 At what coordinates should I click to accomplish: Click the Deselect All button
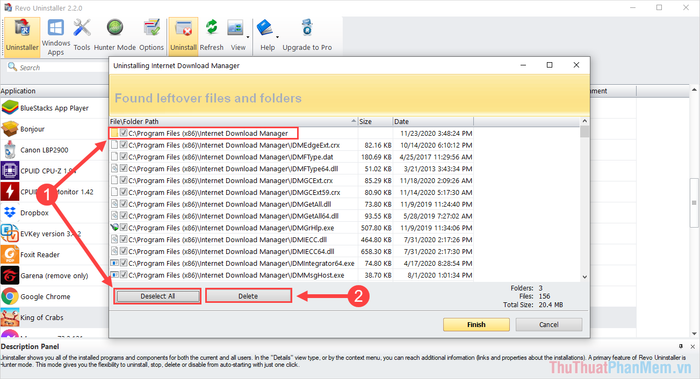pos(158,296)
